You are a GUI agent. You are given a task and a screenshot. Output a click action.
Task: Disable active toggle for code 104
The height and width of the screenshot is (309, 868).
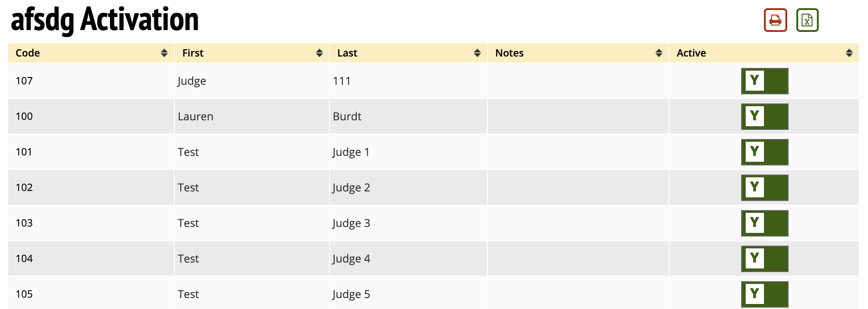point(764,259)
